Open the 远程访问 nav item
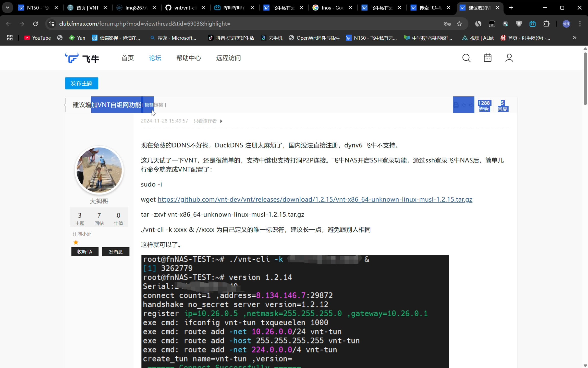588x368 pixels. 228,58
